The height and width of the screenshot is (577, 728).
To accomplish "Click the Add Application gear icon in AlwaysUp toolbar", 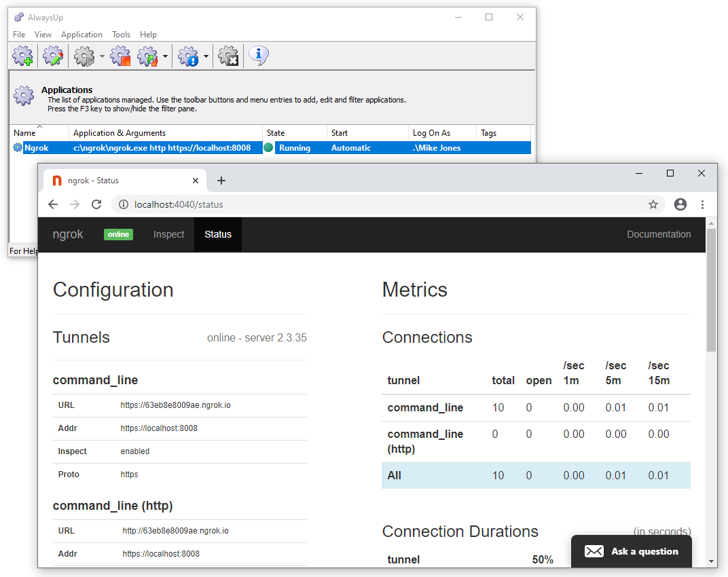I will pyautogui.click(x=23, y=56).
